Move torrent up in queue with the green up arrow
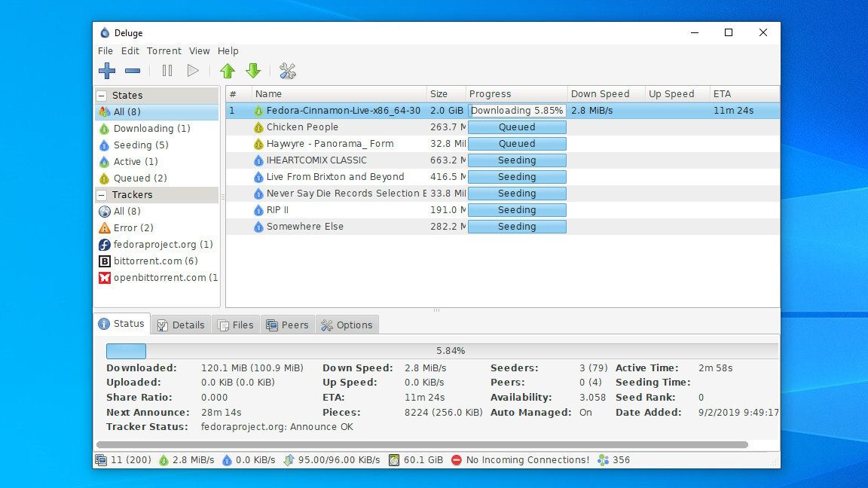Viewport: 868px width, 488px height. coord(228,71)
